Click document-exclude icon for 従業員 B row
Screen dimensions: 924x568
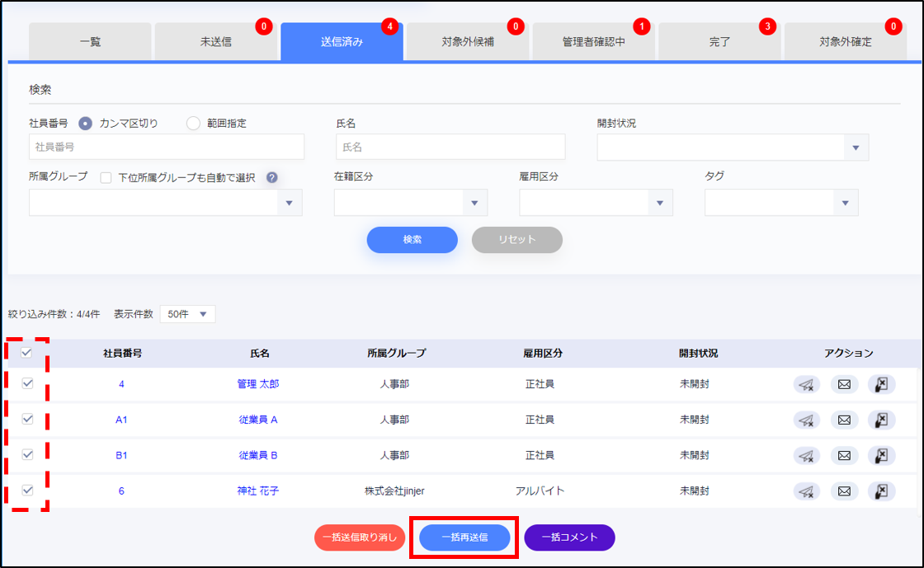click(x=881, y=455)
